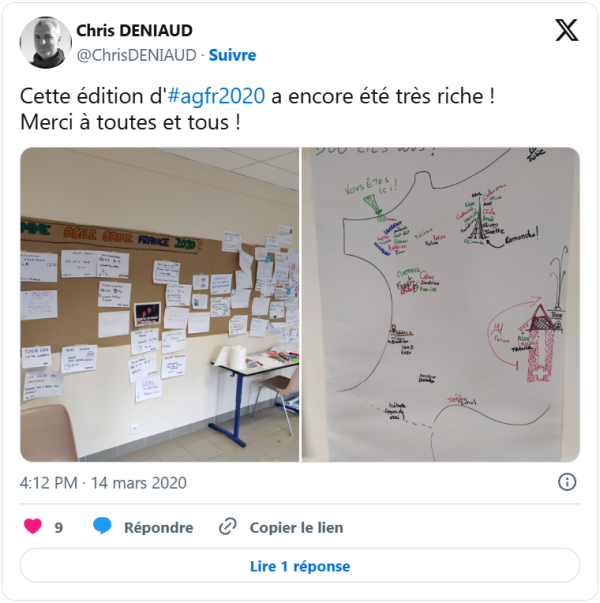The image size is (600, 603).
Task: Click the @ChrisDENIAUD handle
Action: tap(137, 55)
